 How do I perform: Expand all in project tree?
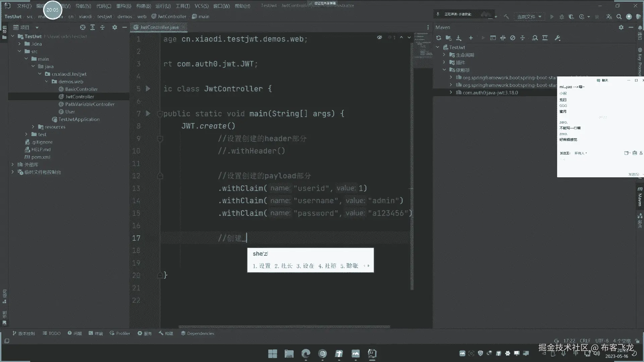(93, 27)
